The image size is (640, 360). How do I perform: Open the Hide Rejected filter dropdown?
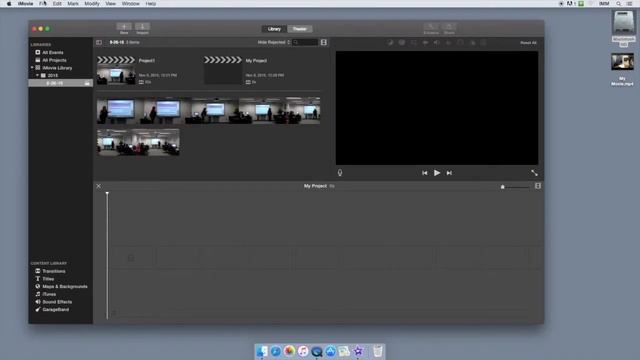pos(274,42)
